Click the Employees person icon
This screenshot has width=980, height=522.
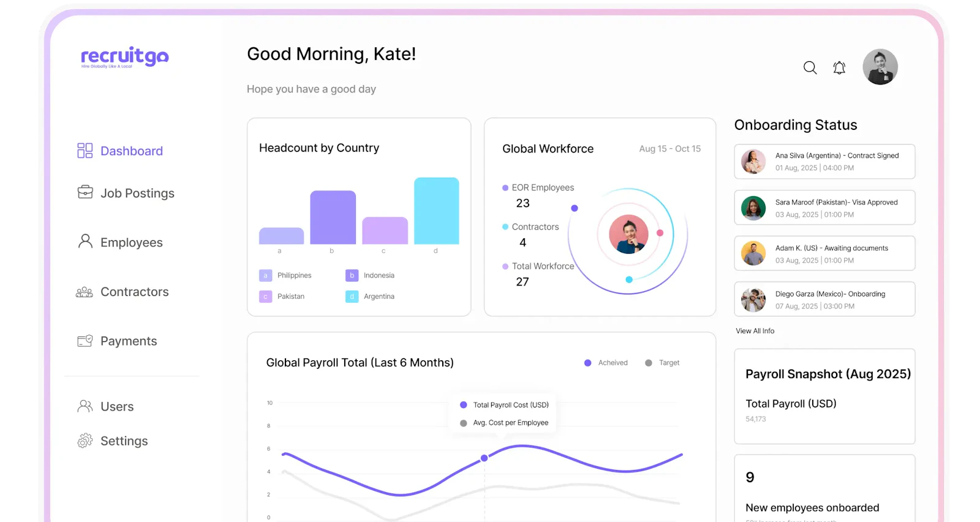click(85, 241)
